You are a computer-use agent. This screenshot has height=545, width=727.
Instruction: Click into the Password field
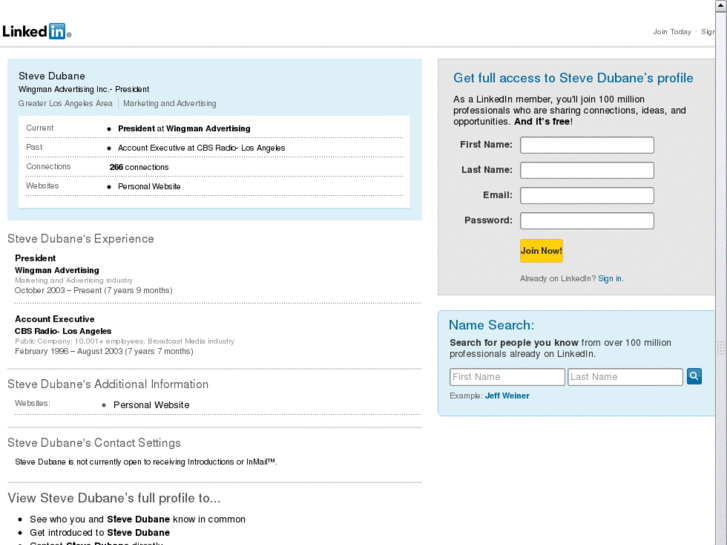(x=587, y=221)
